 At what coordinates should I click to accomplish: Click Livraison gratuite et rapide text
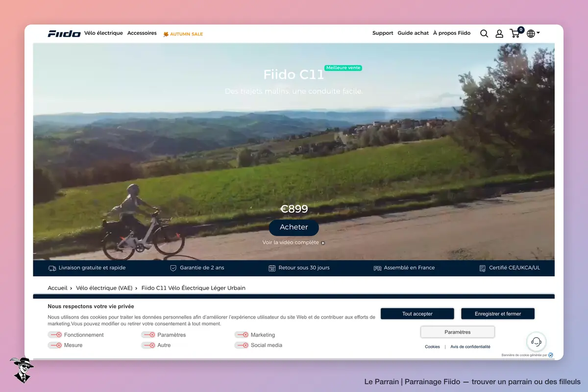coord(92,268)
